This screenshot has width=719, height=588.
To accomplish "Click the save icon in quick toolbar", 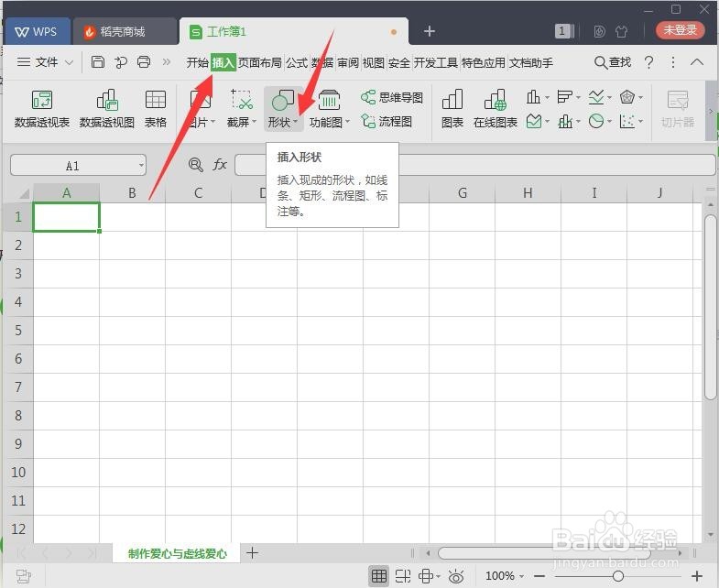I will point(98,62).
